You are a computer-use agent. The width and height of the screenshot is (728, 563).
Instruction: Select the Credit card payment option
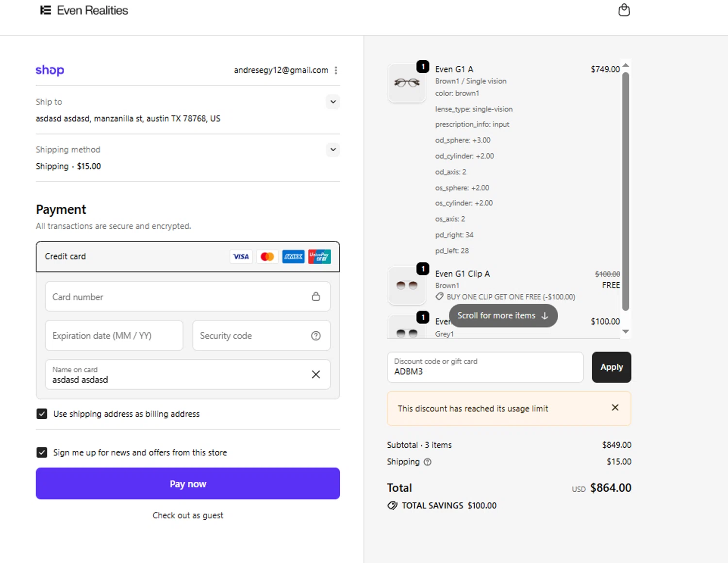[x=188, y=256]
